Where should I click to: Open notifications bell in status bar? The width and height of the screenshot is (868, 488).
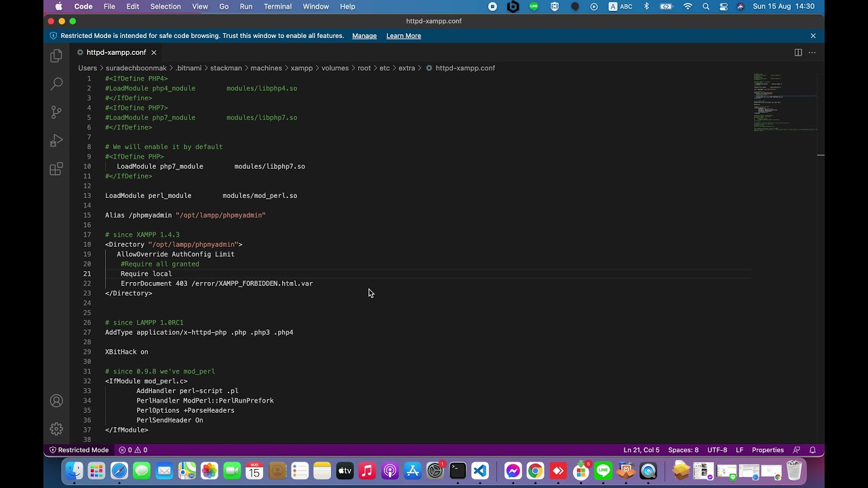(812, 450)
